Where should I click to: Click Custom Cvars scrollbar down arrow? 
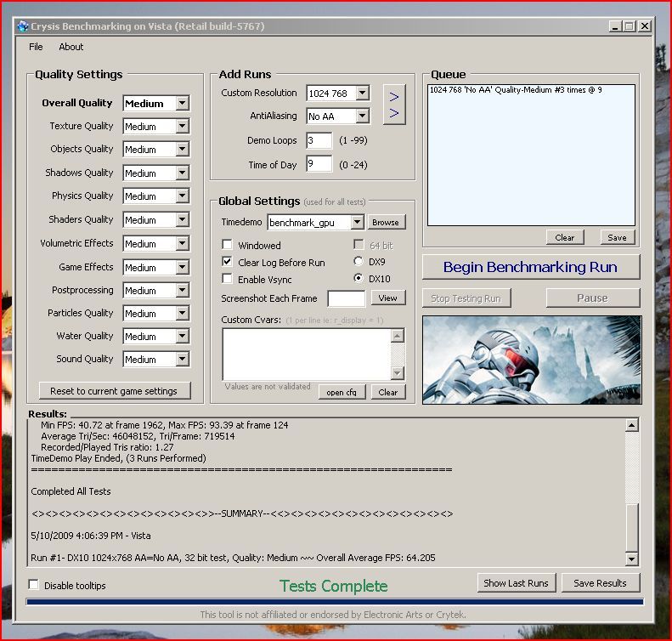398,373
